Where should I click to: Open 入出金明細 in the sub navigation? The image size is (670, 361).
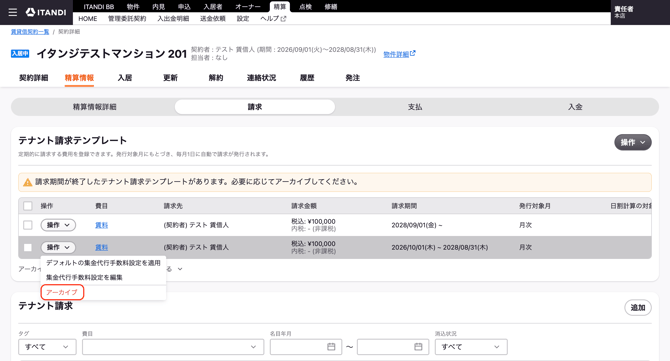(x=173, y=19)
